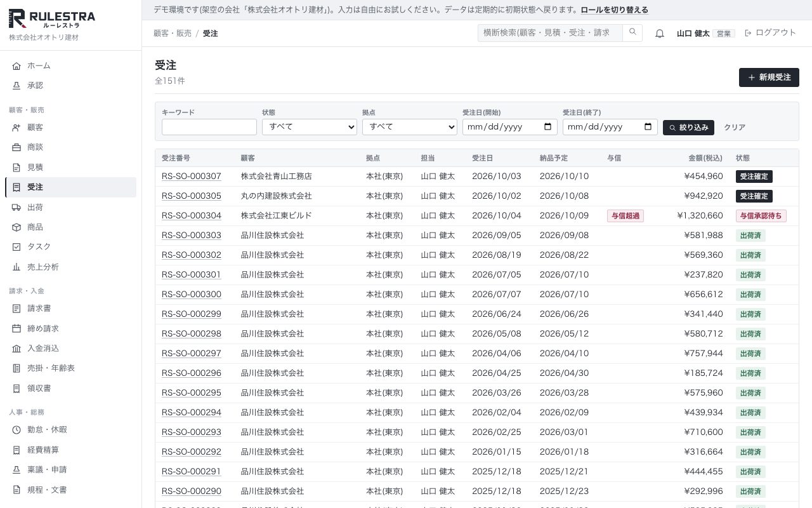The width and height of the screenshot is (812, 508).
Task: Open date picker for 受注日(終了)
Action: [x=648, y=127]
